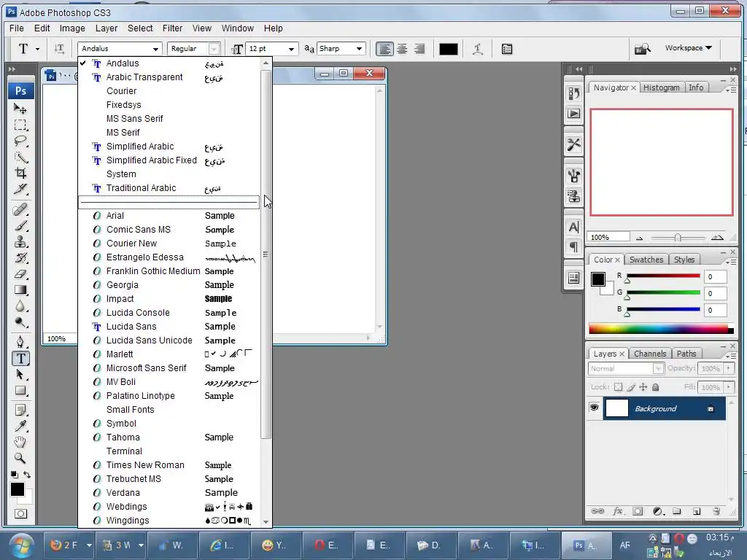The width and height of the screenshot is (747, 560).
Task: Select the Eraser tool
Action: tap(20, 274)
